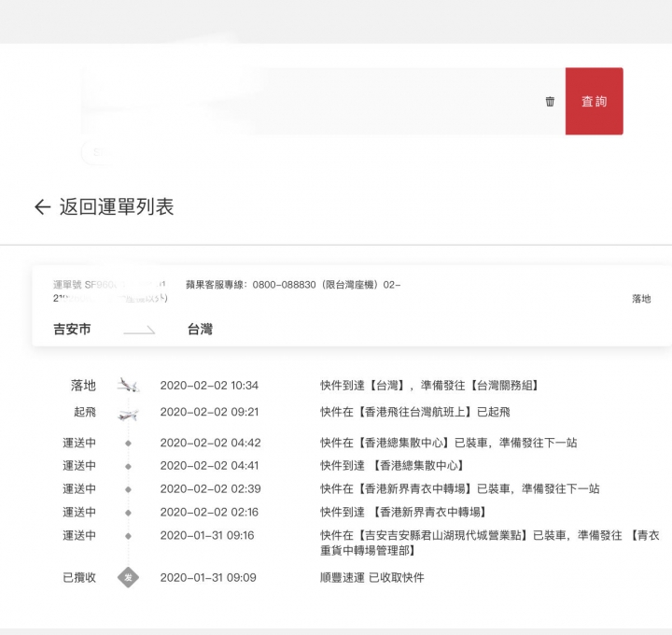Click the 運送中 label for 02:16
This screenshot has width=672, height=635.
79,513
